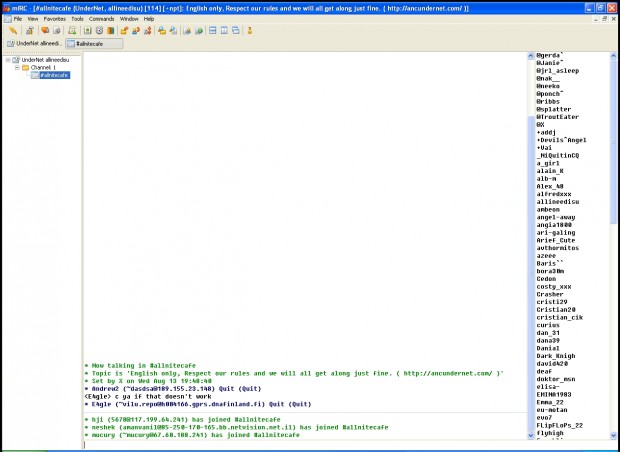This screenshot has width=620, height=452.
Task: Open the Log Files icon
Action: (x=173, y=30)
